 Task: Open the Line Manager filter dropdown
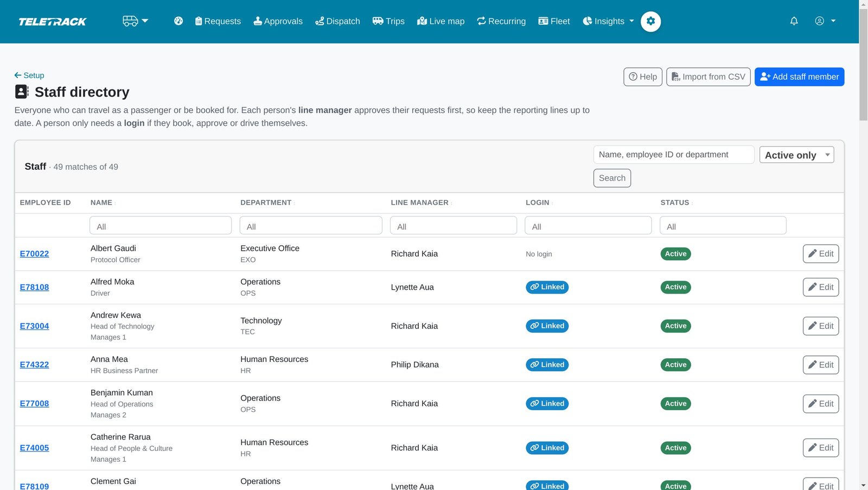(x=454, y=226)
